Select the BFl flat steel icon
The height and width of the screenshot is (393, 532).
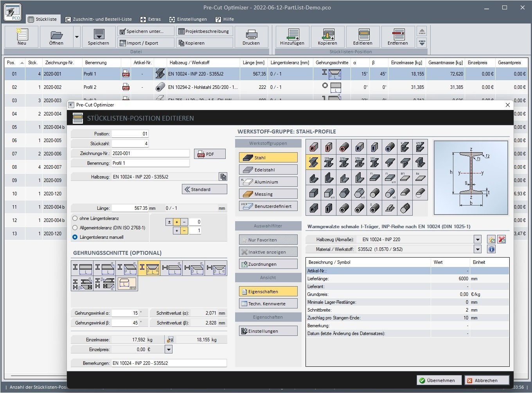coord(405,178)
